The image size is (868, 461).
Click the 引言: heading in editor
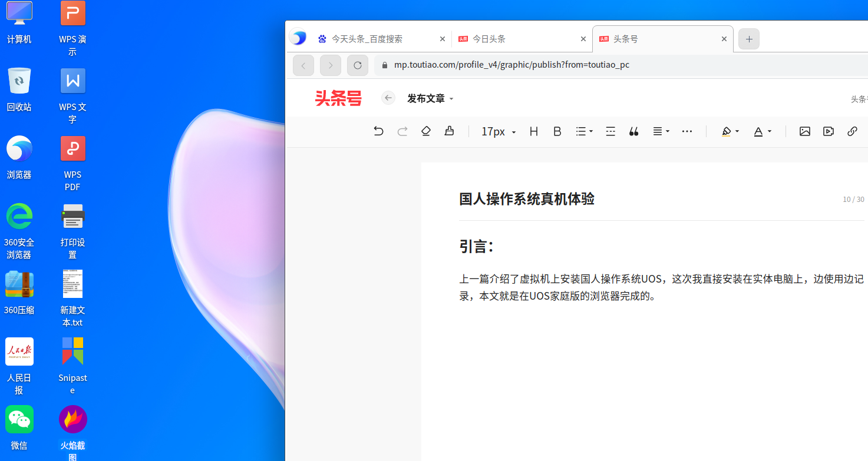(x=476, y=246)
